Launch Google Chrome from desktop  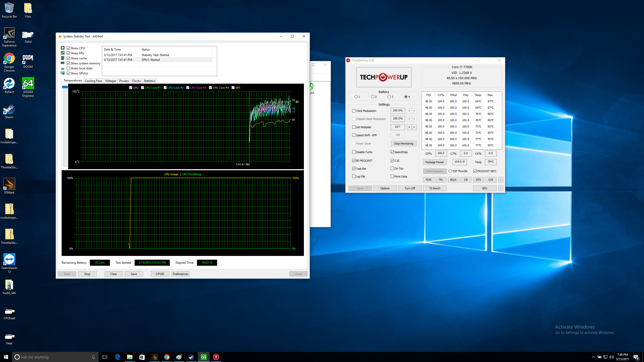9,62
